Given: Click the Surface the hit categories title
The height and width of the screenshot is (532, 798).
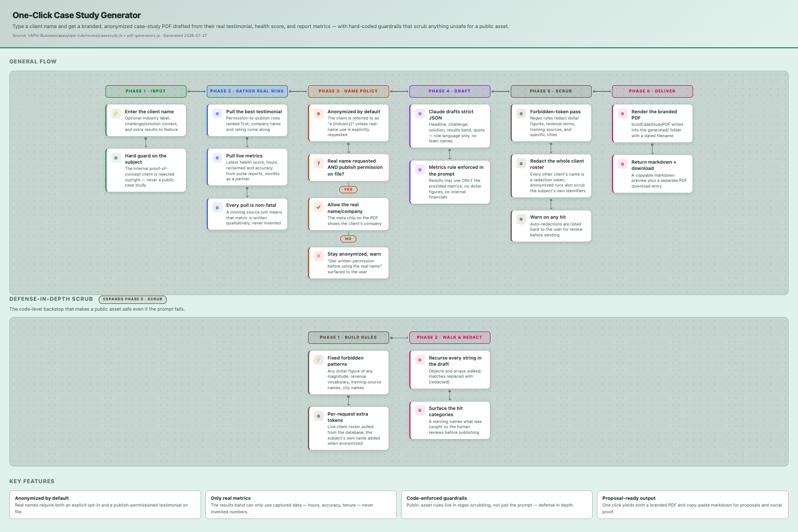Looking at the screenshot, I should click(x=446, y=411).
